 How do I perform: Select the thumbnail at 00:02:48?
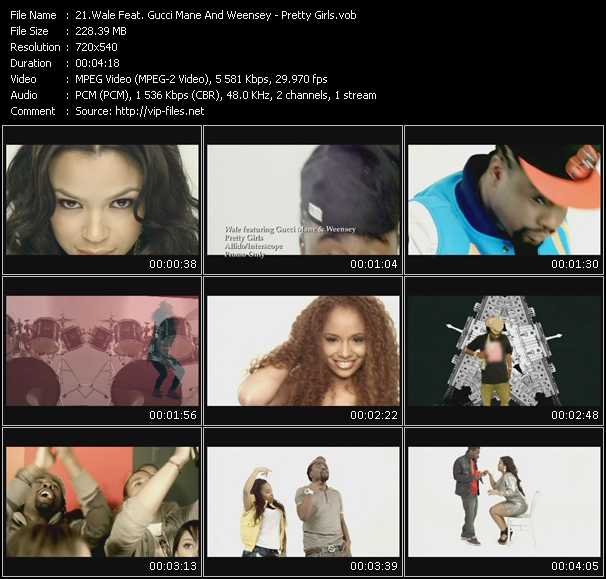[x=504, y=351]
